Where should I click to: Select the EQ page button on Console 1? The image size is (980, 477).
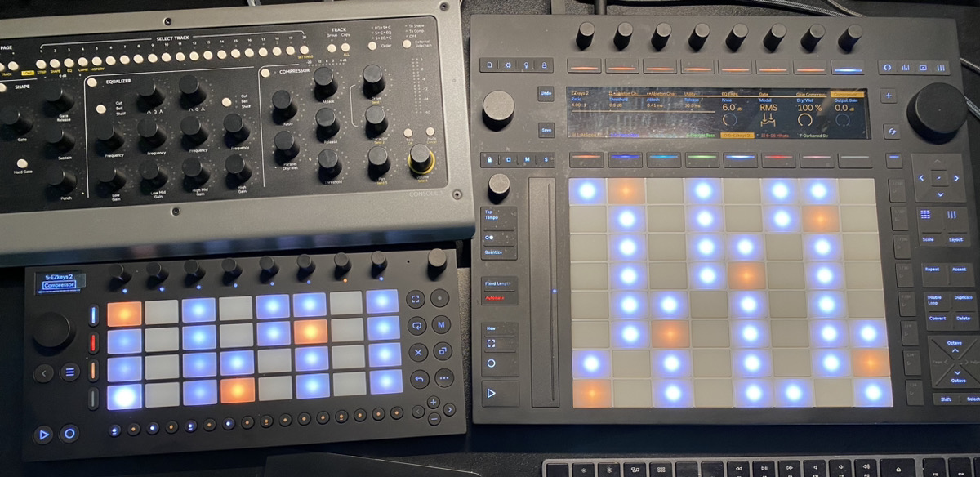tap(69, 61)
